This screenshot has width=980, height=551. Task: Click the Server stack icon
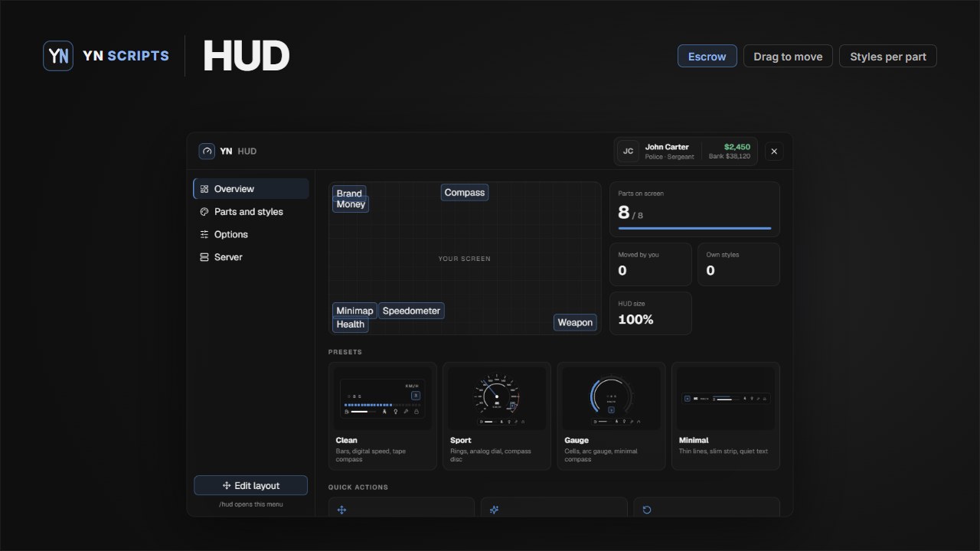click(204, 257)
